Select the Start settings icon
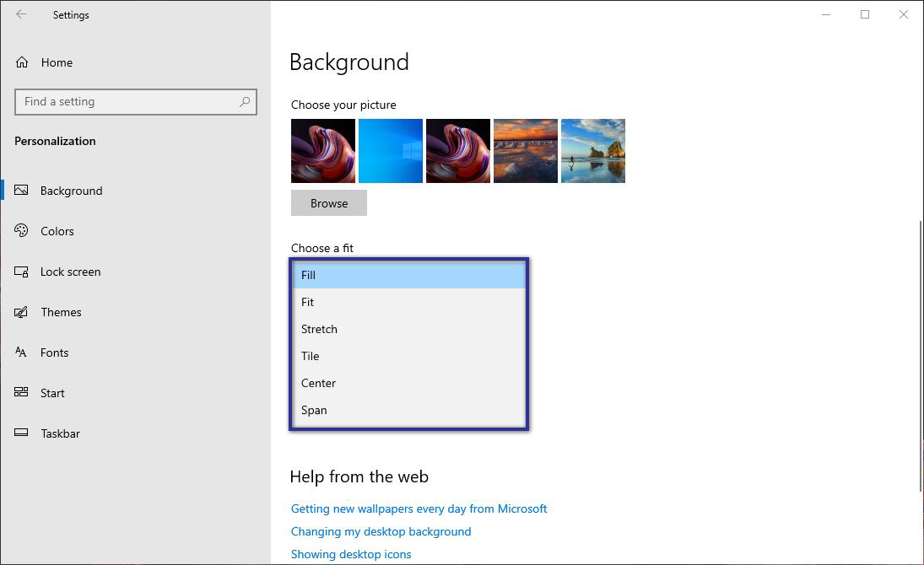 tap(22, 392)
